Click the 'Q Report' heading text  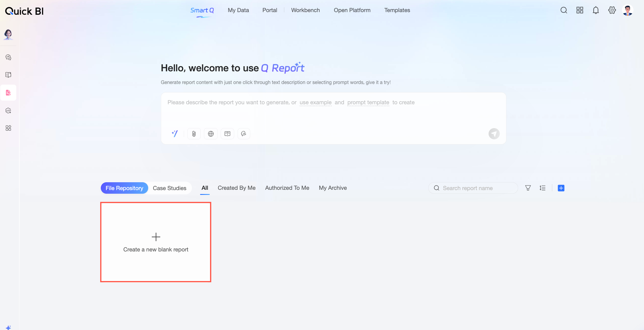283,68
